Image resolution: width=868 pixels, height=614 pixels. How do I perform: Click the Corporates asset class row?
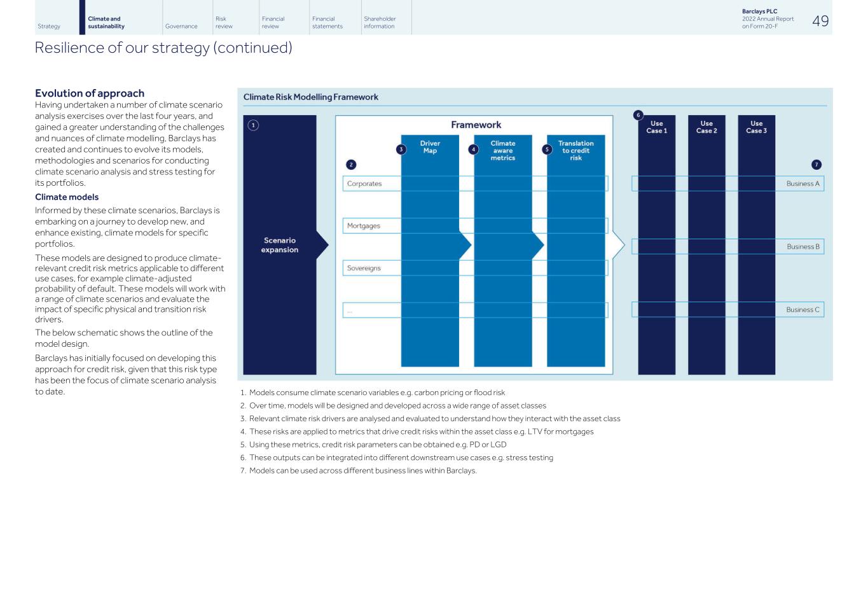click(x=364, y=184)
